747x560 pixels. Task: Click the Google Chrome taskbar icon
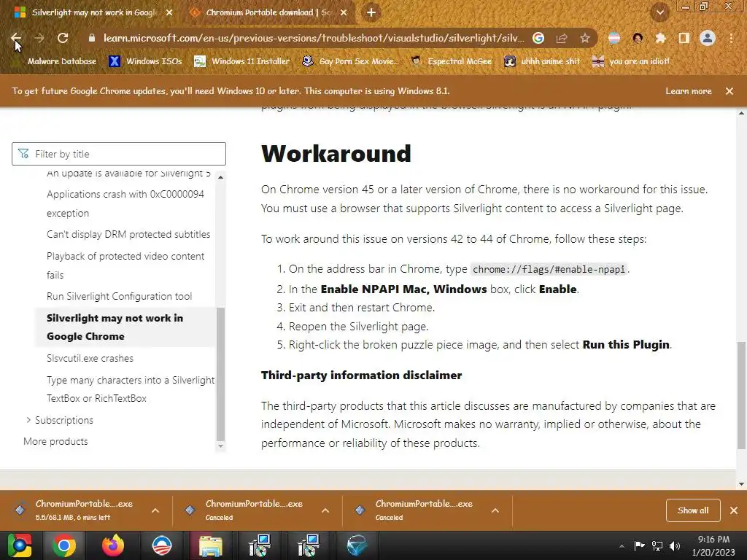pos(64,545)
